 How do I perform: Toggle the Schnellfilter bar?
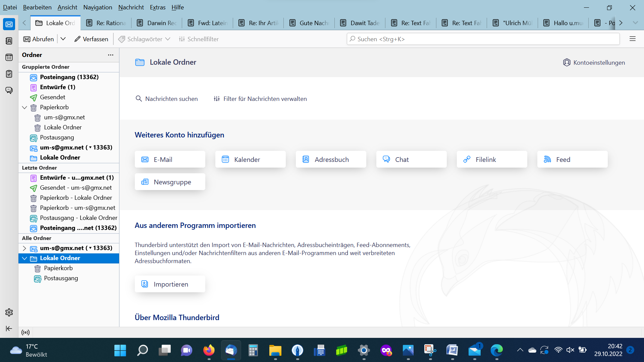pos(199,39)
